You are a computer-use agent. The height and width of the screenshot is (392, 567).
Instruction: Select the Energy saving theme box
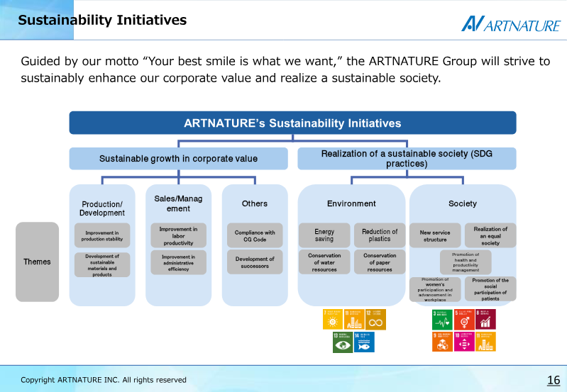(x=324, y=235)
